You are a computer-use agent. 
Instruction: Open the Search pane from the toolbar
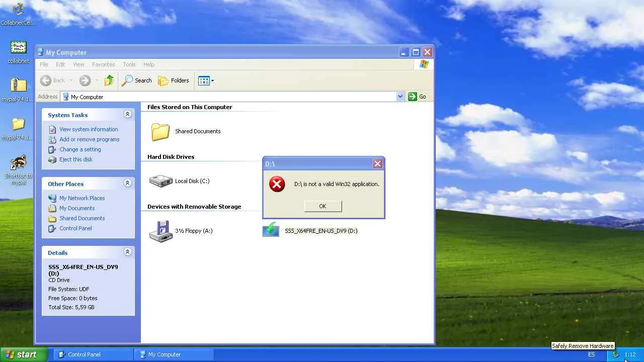click(x=137, y=80)
